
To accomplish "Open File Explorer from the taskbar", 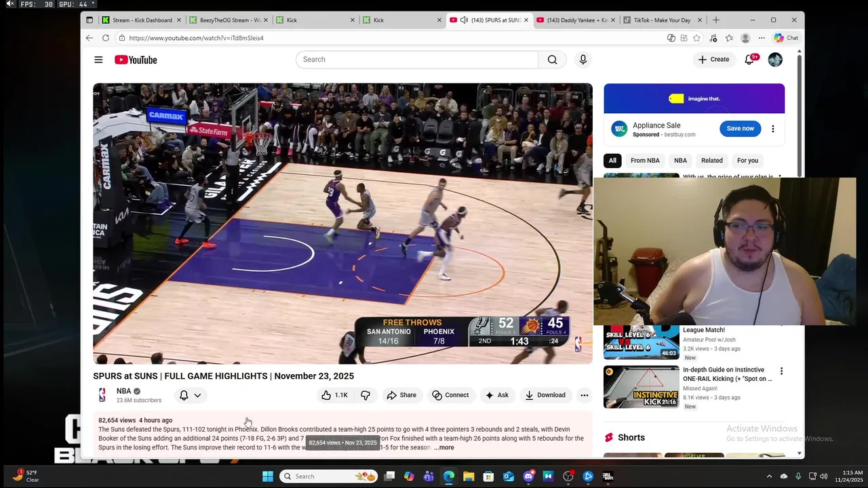I will pos(469,476).
